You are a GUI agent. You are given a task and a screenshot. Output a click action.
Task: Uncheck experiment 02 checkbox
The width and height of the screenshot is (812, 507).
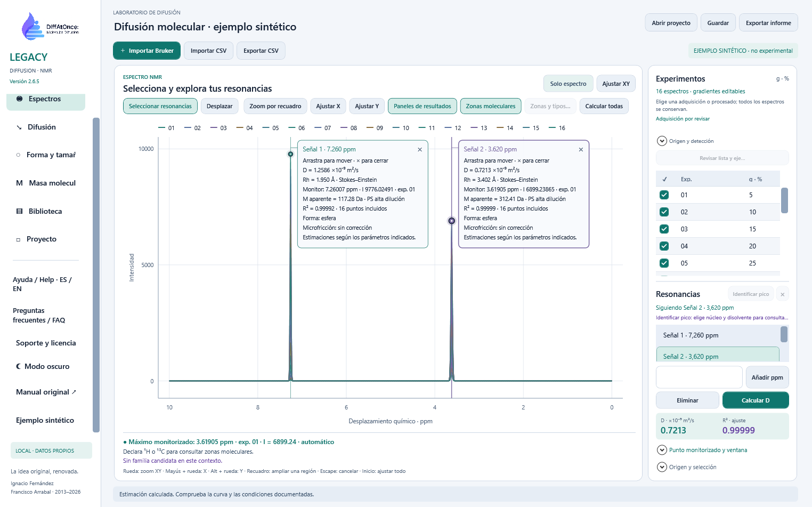pyautogui.click(x=664, y=212)
